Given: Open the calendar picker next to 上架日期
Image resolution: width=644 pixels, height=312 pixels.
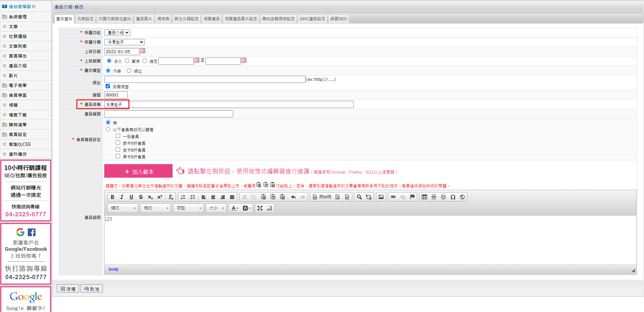Looking at the screenshot, I should [x=142, y=51].
